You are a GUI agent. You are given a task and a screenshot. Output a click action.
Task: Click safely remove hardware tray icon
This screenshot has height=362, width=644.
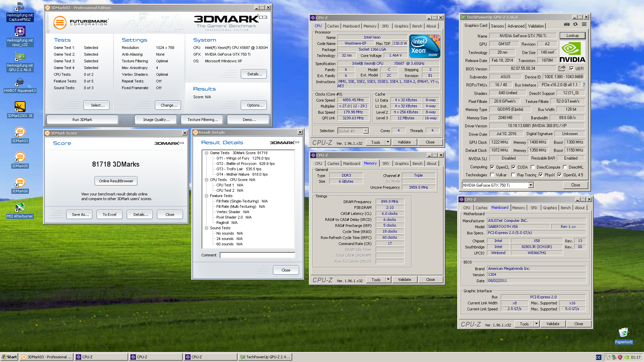(x=614, y=357)
